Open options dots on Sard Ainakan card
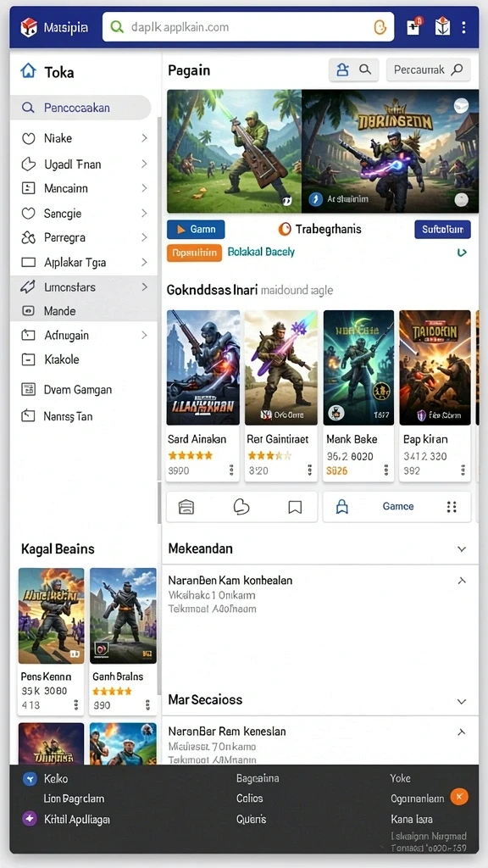This screenshot has width=488, height=868. click(x=230, y=470)
